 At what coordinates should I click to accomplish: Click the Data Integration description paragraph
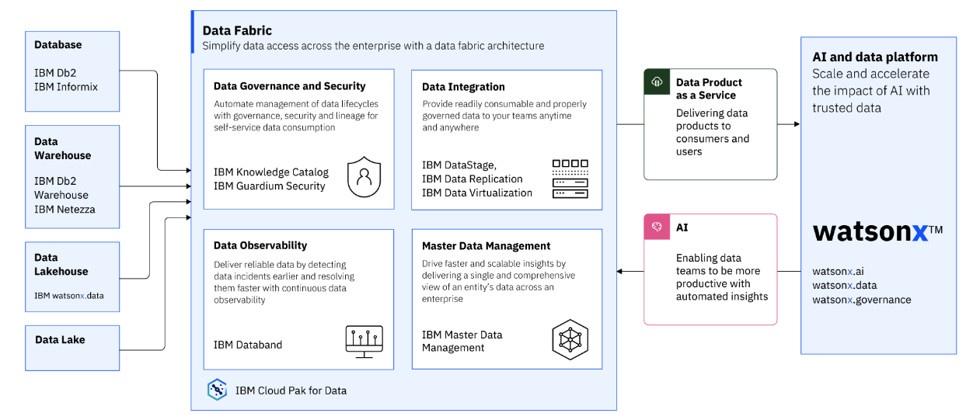[504, 116]
